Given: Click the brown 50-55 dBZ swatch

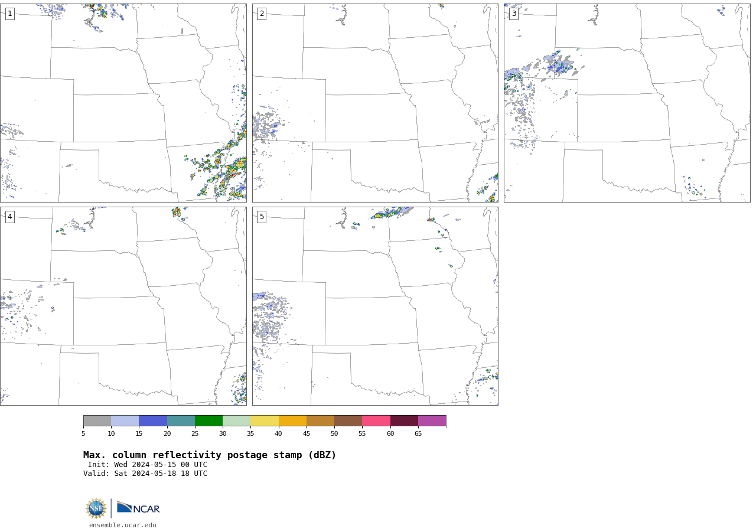Looking at the screenshot, I should click(x=348, y=420).
